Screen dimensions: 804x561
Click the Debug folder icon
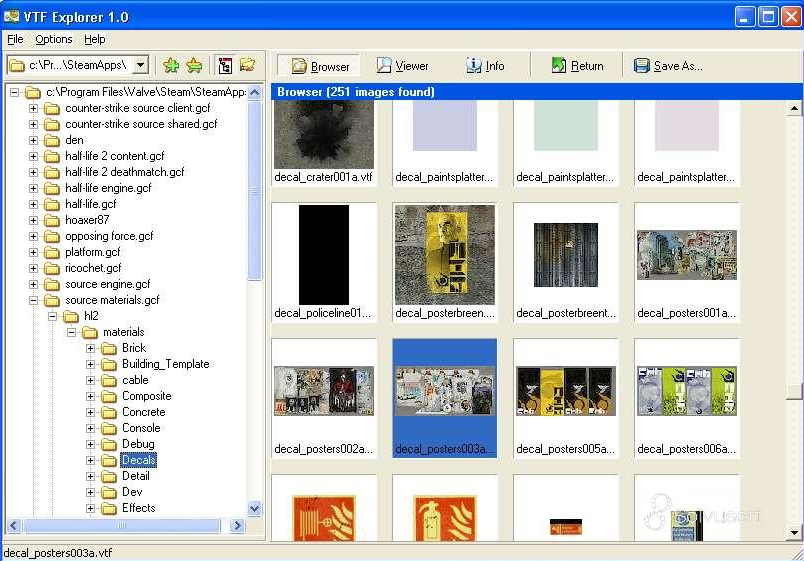(x=109, y=444)
